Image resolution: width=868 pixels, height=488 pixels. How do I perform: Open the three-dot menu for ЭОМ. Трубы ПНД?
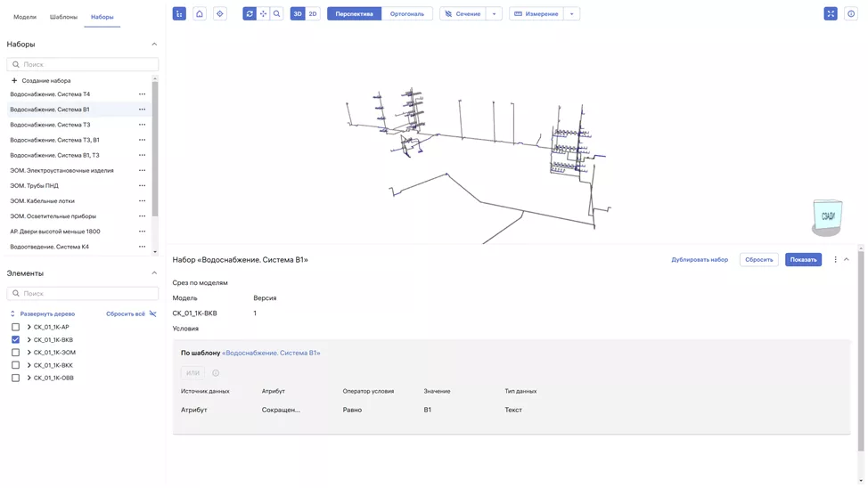click(142, 186)
